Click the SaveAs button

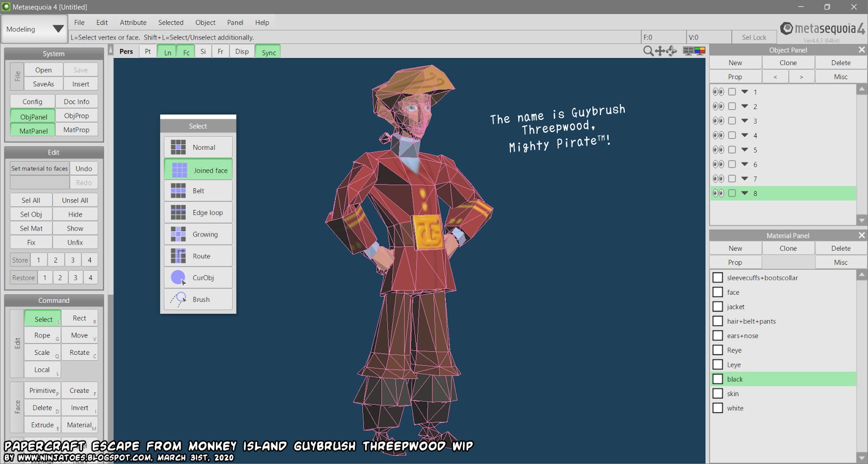click(x=43, y=84)
